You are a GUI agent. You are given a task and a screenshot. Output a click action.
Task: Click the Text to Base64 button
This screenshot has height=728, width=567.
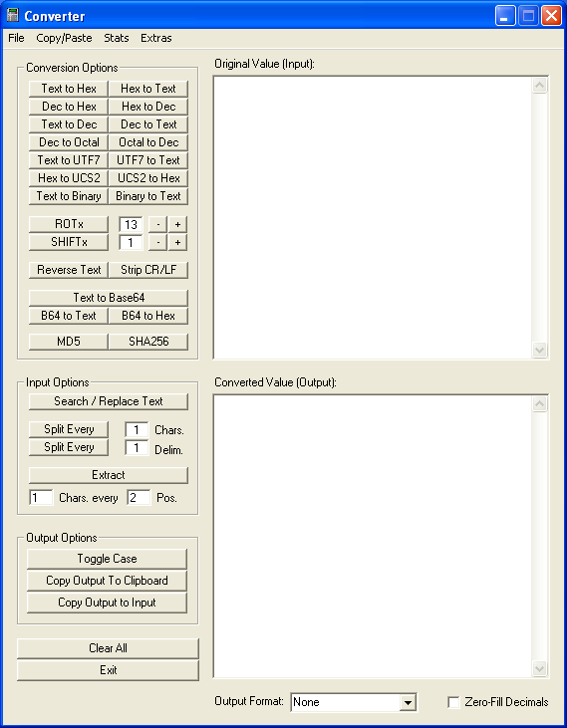coord(109,298)
